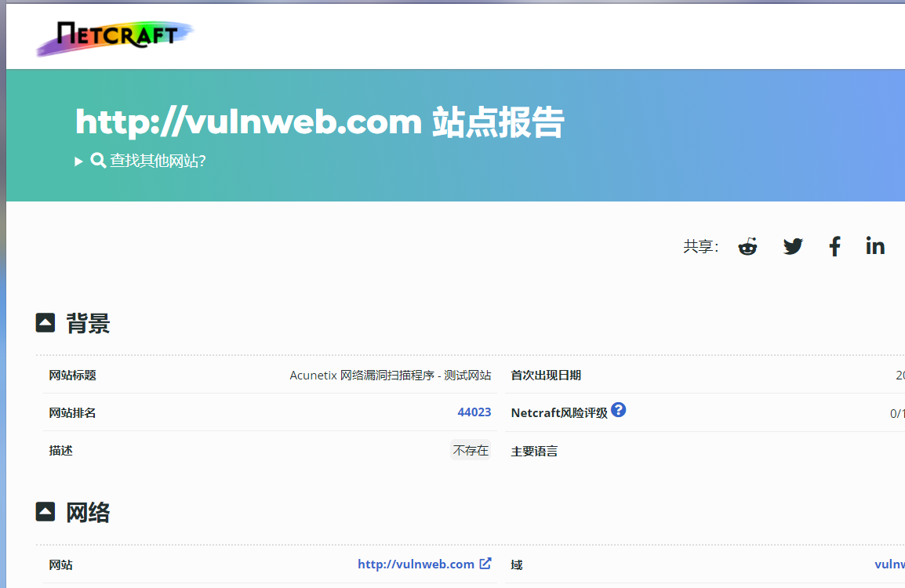
Task: Click the 共享: label
Action: [700, 246]
